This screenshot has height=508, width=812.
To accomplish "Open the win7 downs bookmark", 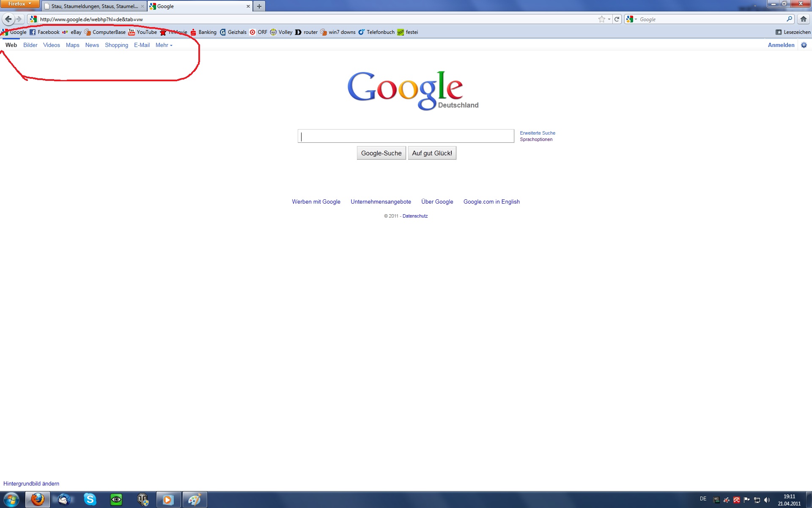I will [338, 32].
